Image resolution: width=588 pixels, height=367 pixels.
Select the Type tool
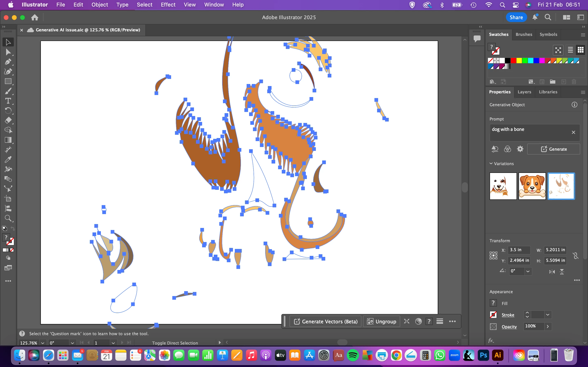click(8, 101)
